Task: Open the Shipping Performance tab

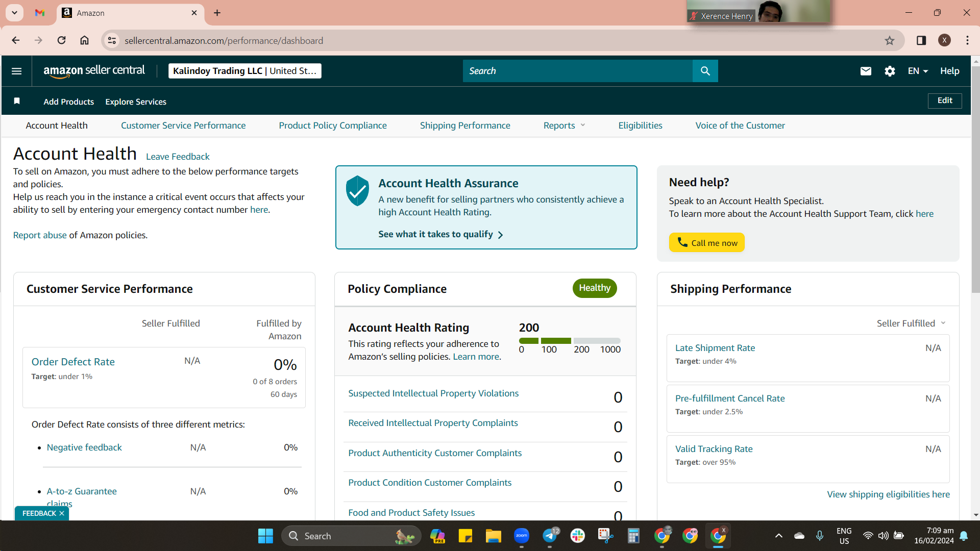Action: click(465, 126)
